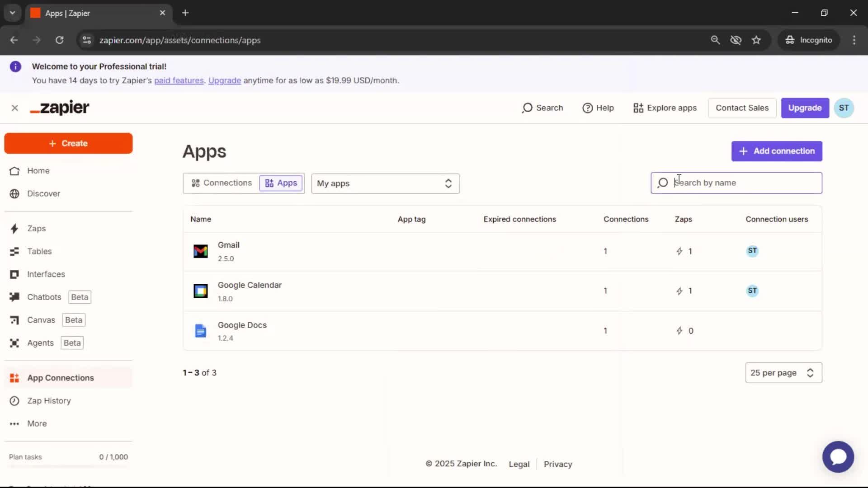
Task: Click the browser address bar URL
Action: [180, 40]
